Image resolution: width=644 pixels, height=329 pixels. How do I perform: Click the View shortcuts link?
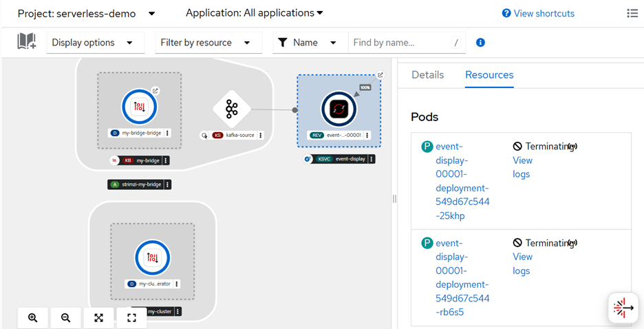tap(538, 14)
